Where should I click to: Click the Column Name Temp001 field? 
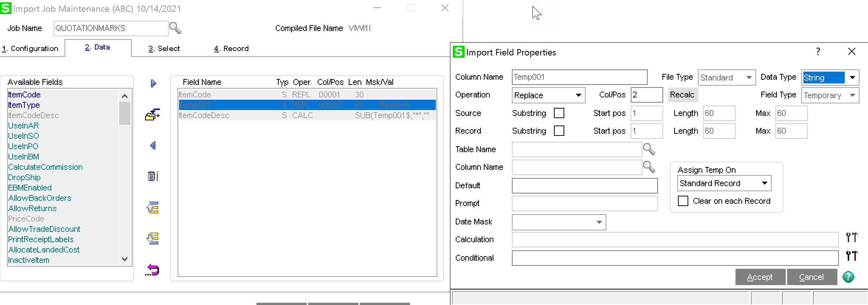[579, 77]
